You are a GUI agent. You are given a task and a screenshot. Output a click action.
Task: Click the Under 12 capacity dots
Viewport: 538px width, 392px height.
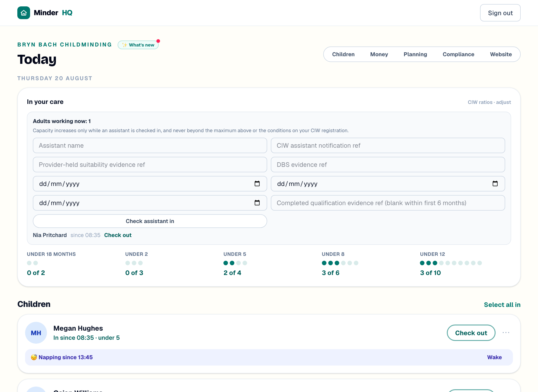451,263
